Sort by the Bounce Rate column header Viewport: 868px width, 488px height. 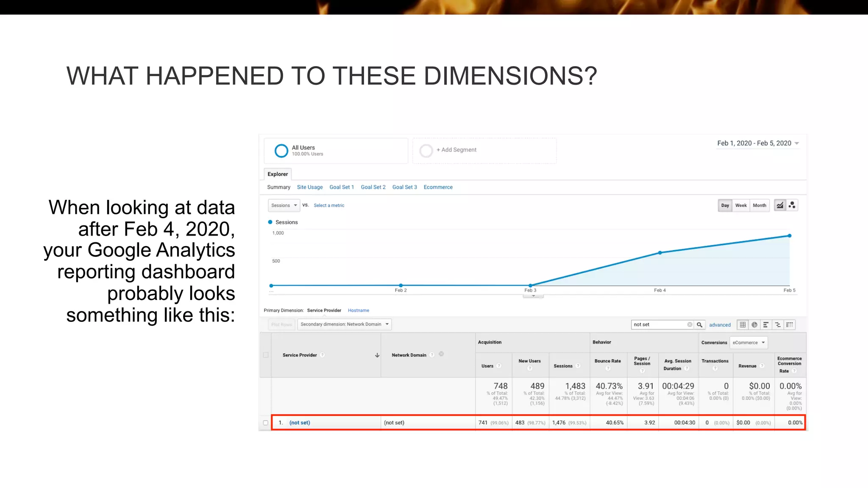pyautogui.click(x=607, y=361)
